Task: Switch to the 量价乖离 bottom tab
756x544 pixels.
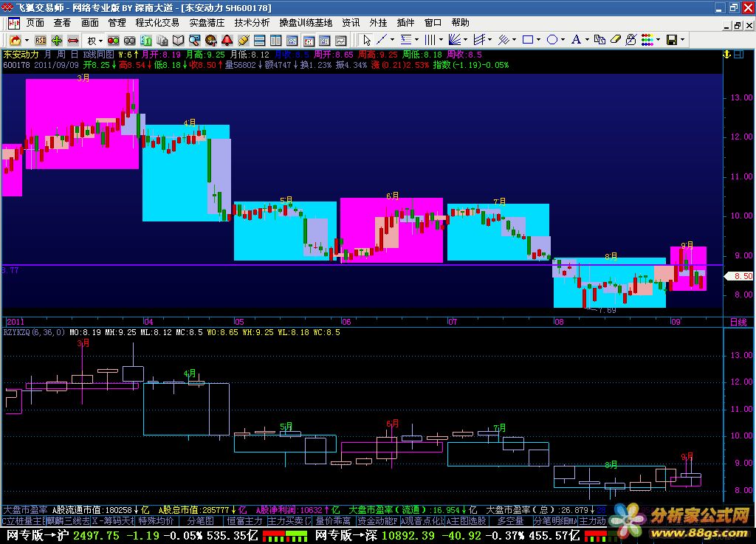Action: [x=333, y=521]
